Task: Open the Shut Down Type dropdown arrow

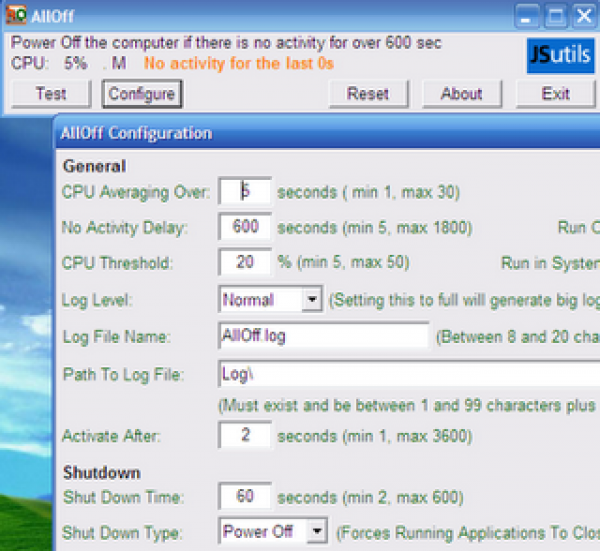Action: (x=317, y=531)
